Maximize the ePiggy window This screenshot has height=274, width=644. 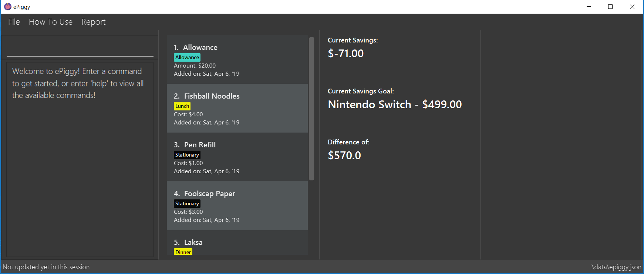tap(610, 7)
